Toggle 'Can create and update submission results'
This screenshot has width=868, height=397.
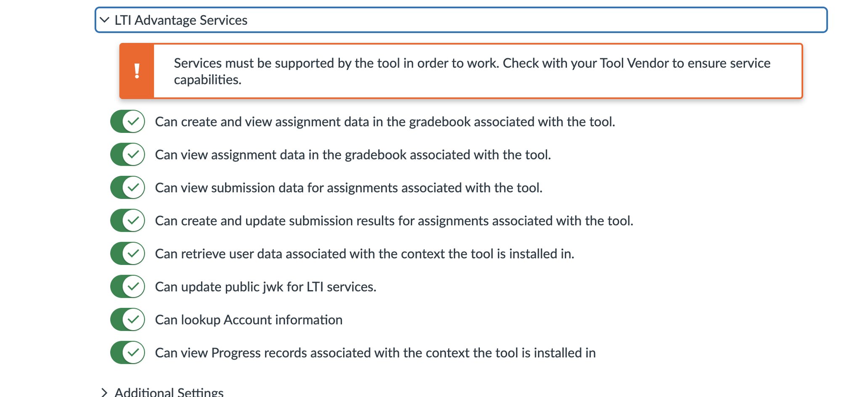tap(127, 221)
